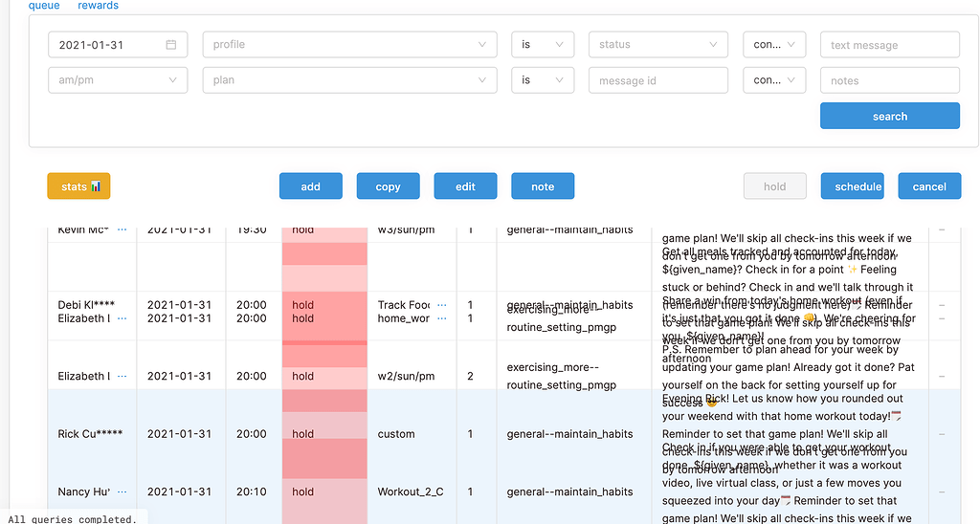This screenshot has width=980, height=524.
Task: Open the status dropdown
Action: [x=658, y=45]
